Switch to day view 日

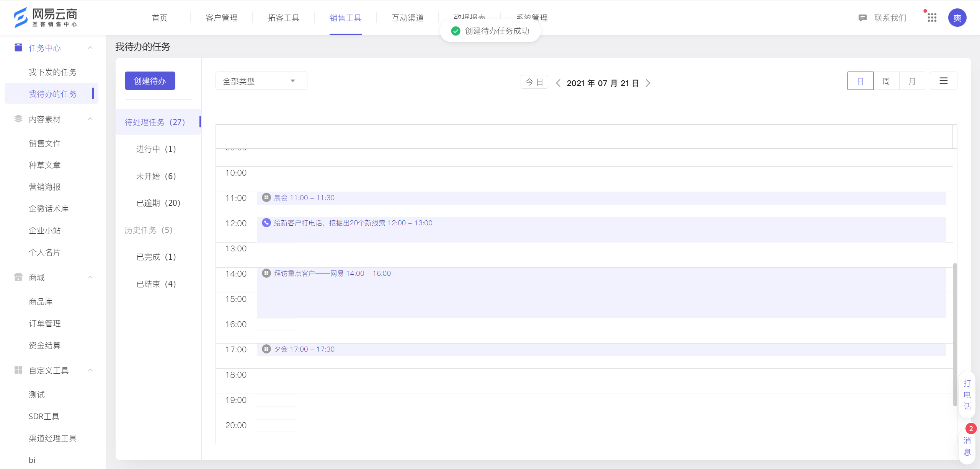tap(860, 81)
